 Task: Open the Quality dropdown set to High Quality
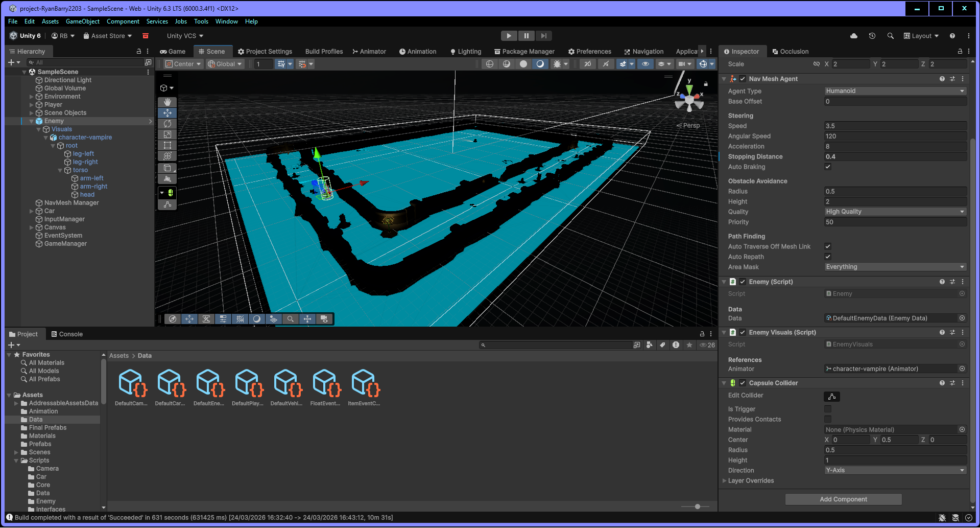click(895, 212)
